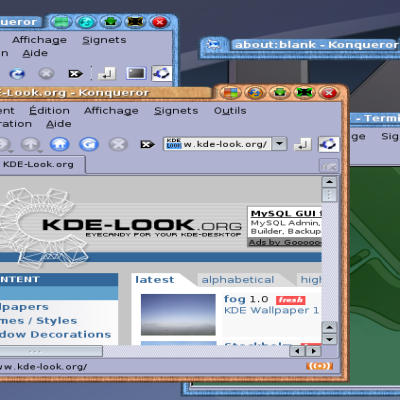Click the orange status indicator in status bar
The image size is (400, 400).
(x=320, y=366)
